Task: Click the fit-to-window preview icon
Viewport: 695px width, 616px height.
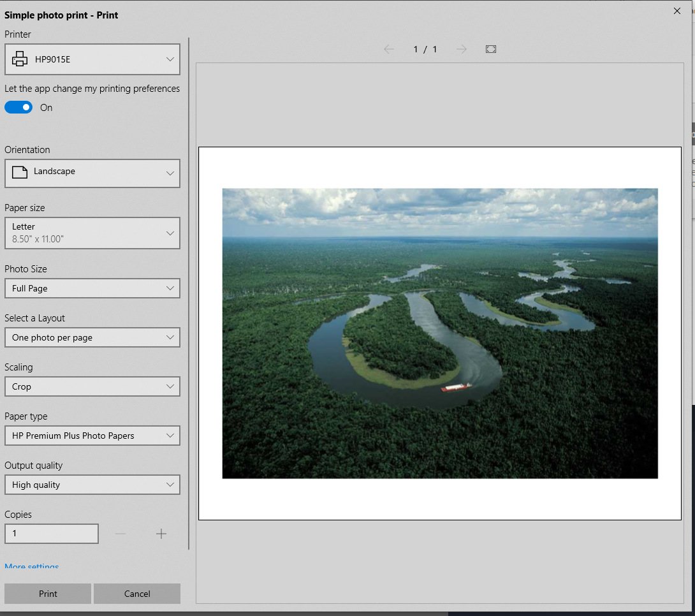Action: [491, 49]
